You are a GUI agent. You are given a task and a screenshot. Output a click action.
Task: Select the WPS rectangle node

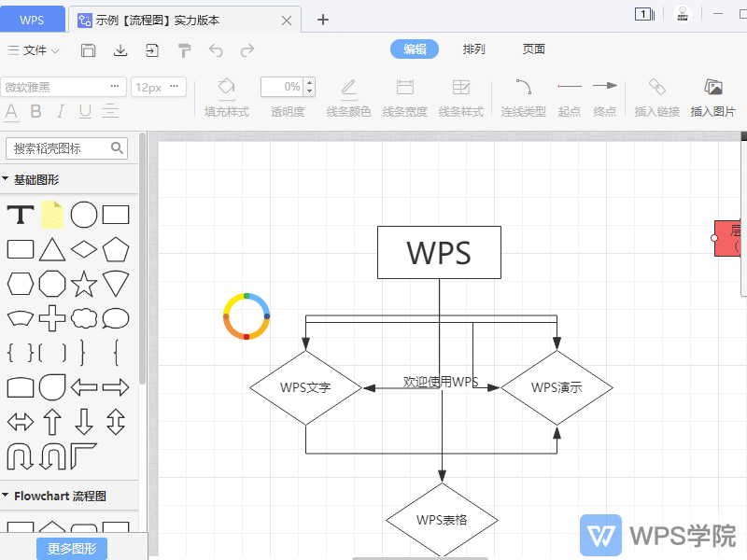(x=439, y=252)
